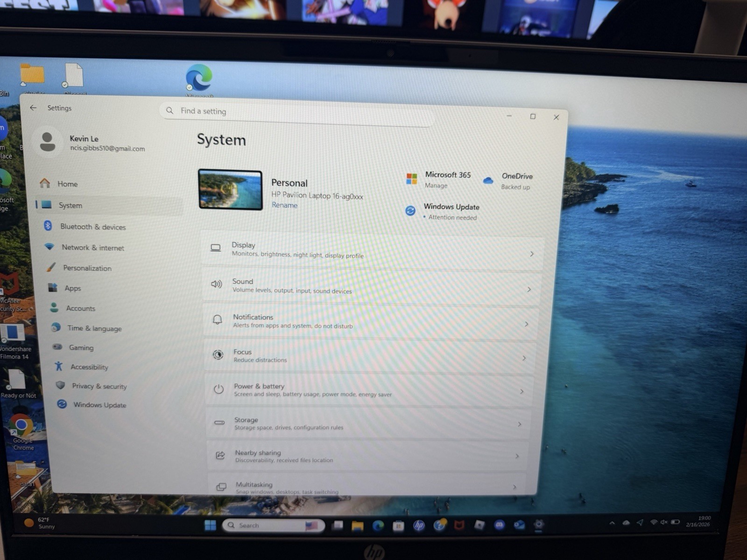This screenshot has width=747, height=560.
Task: Open the Windows Start menu
Action: 210,525
